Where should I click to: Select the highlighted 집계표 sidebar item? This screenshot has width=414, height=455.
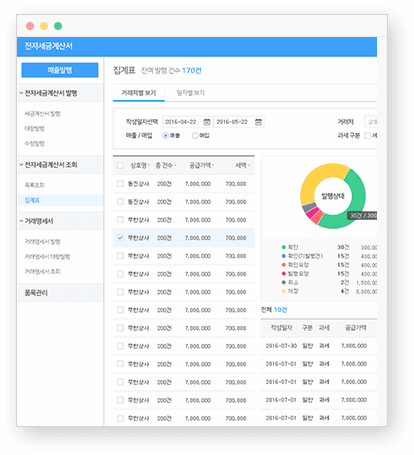click(60, 200)
